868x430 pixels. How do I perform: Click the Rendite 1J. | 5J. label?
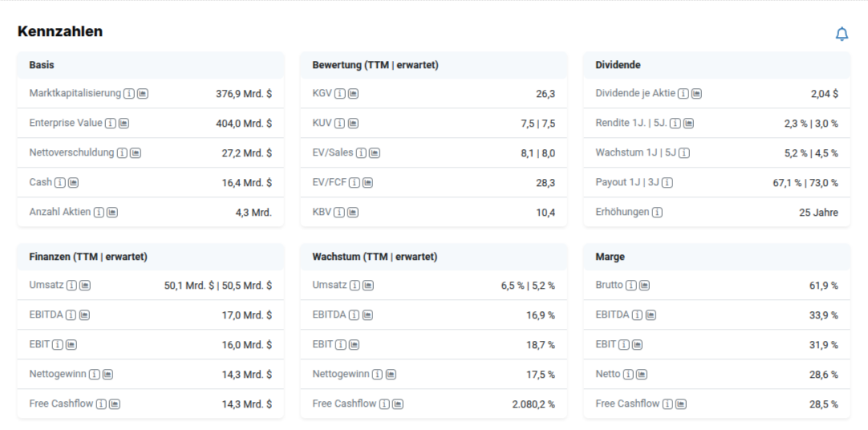tap(631, 123)
